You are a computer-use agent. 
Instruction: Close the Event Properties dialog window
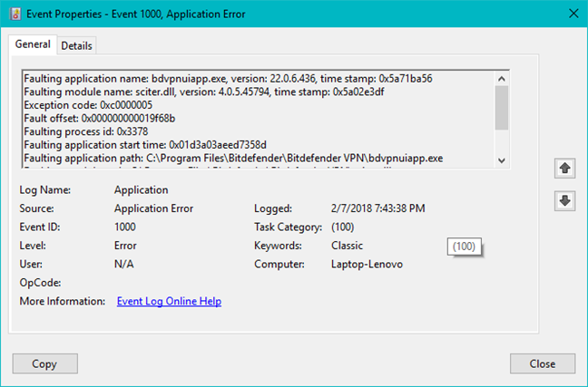point(573,14)
